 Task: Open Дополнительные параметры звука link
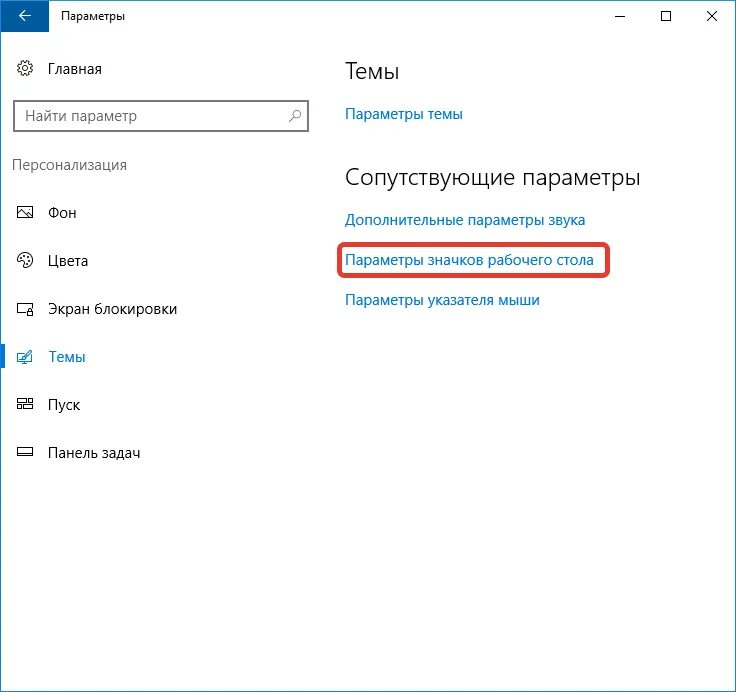(x=465, y=220)
